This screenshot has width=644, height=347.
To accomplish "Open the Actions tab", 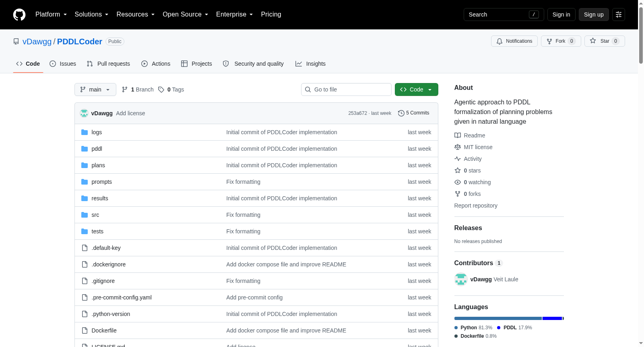I will 156,64.
